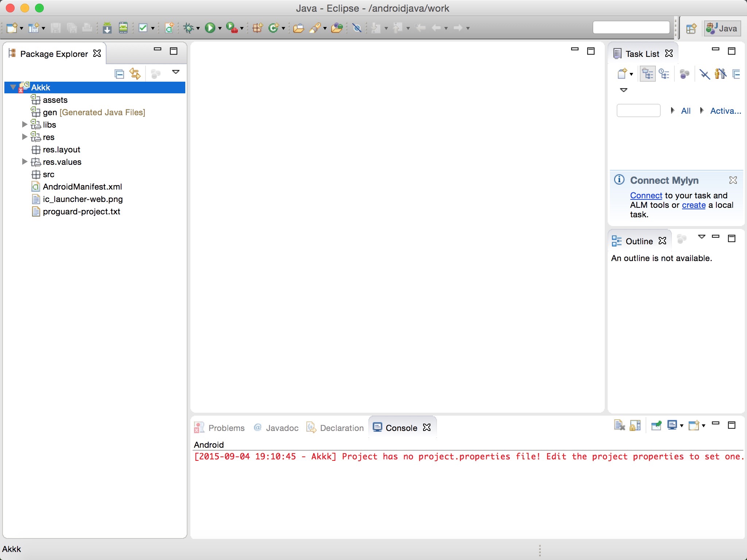Viewport: 747px width, 560px height.
Task: Select the assets folder
Action: pos(55,100)
